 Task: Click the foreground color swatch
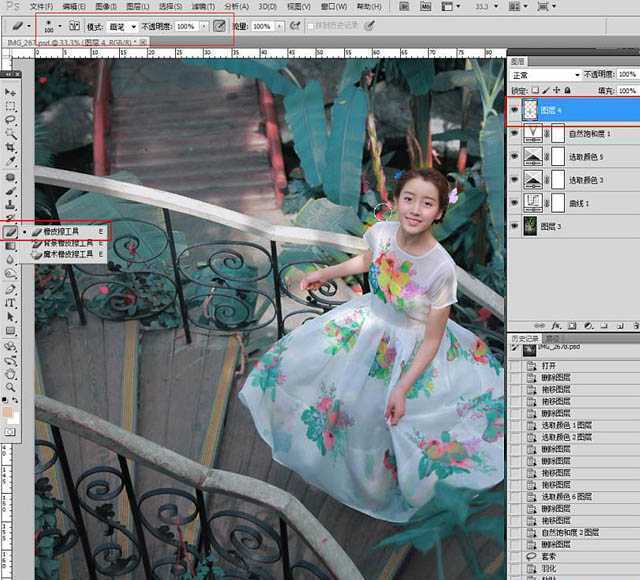pos(7,412)
